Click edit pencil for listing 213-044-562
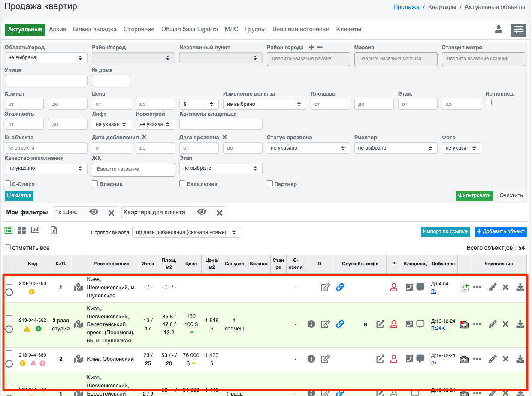532x396 pixels. [493, 324]
